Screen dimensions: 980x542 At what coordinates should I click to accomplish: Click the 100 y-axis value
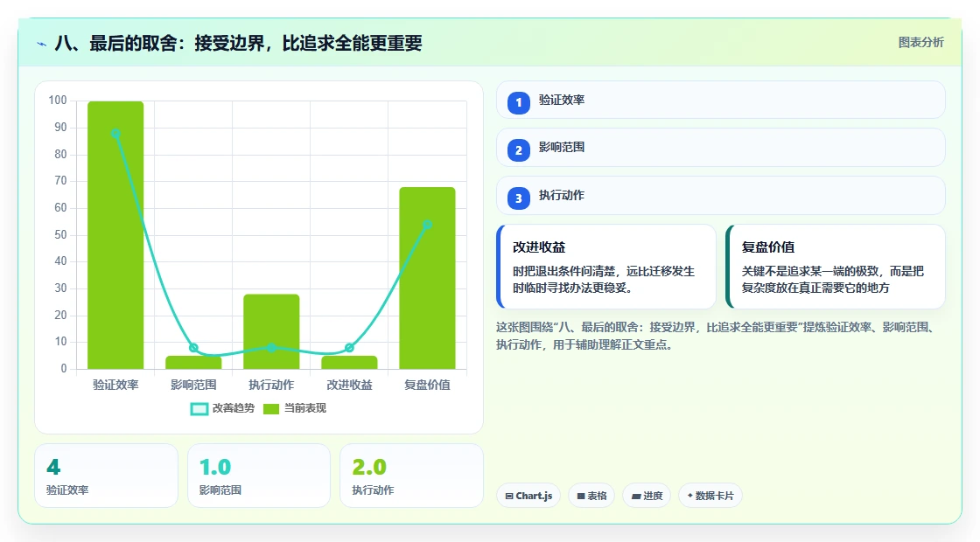point(58,101)
